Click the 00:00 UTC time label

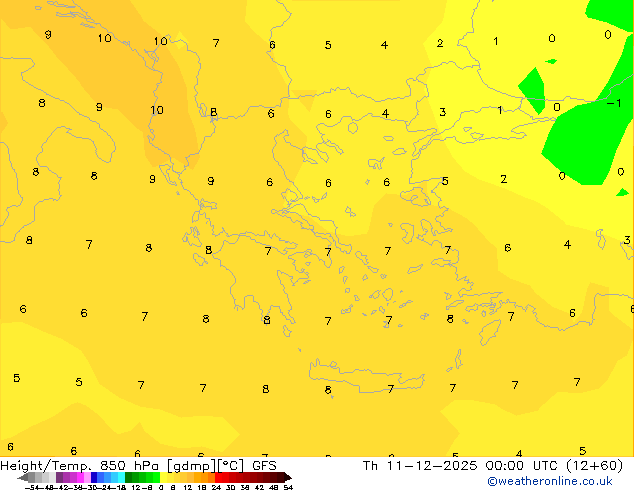coord(522,466)
